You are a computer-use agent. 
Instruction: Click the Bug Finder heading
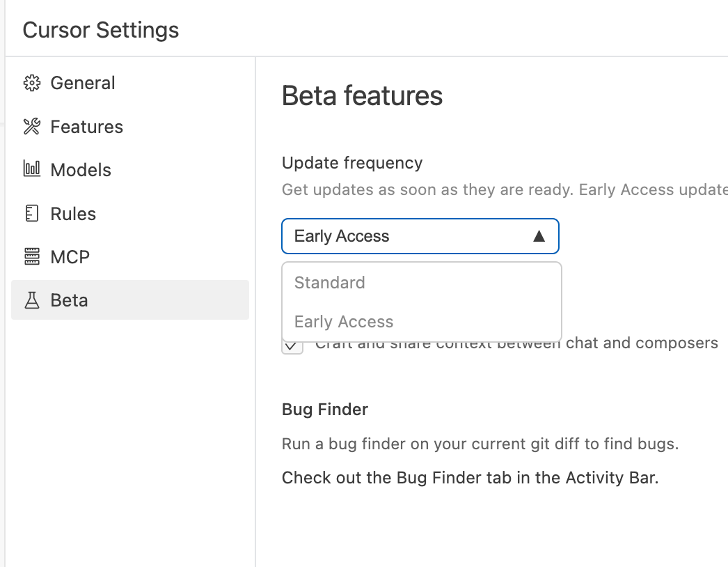[324, 410]
